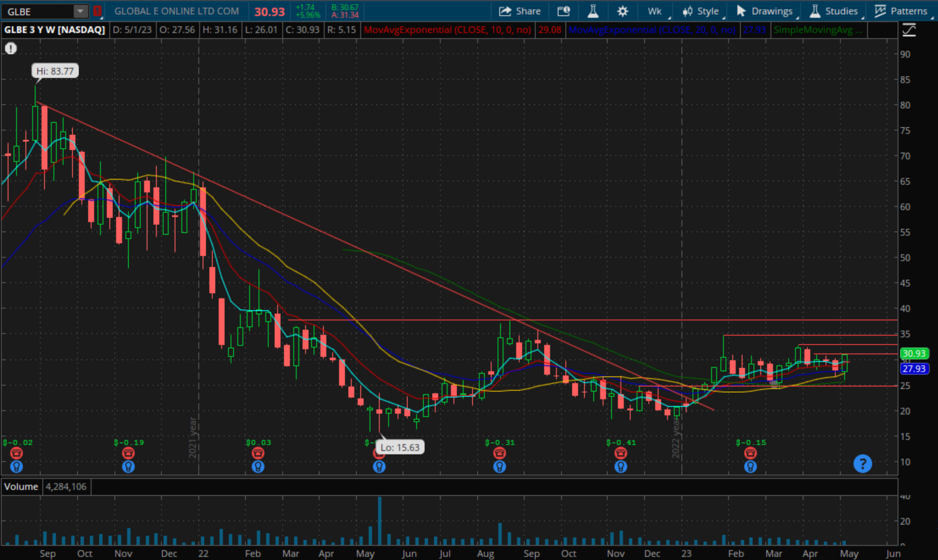Open chart settings gear icon

coord(623,11)
